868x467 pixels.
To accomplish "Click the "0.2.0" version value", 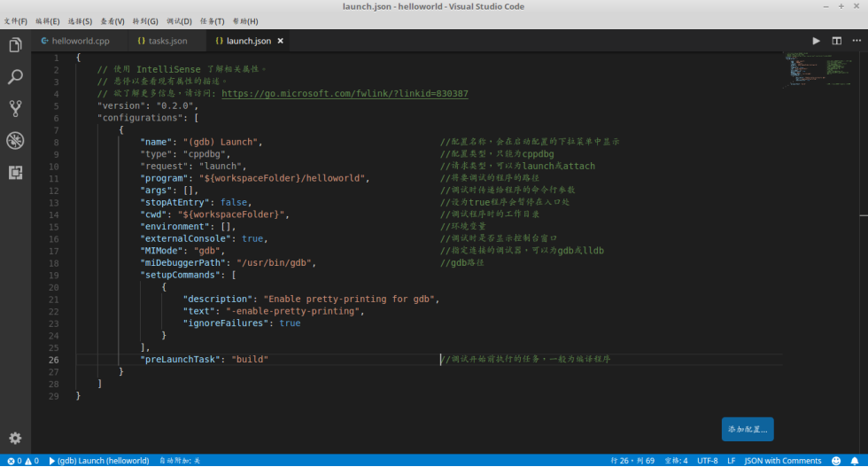I will point(175,105).
